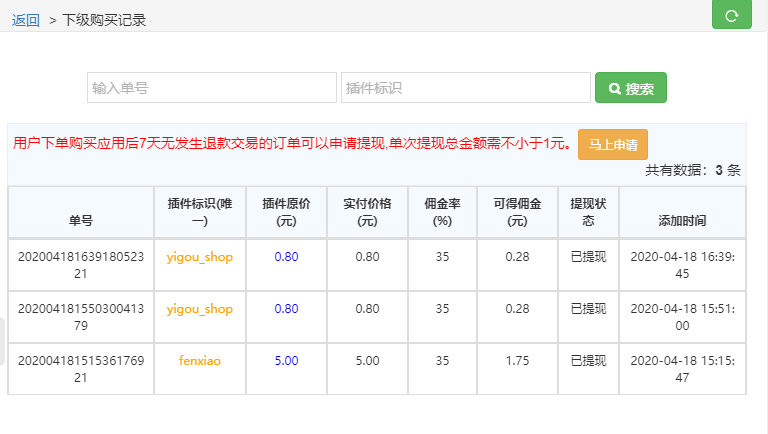Click the blue 5.00 original price
The height and width of the screenshot is (434, 768).
click(286, 361)
